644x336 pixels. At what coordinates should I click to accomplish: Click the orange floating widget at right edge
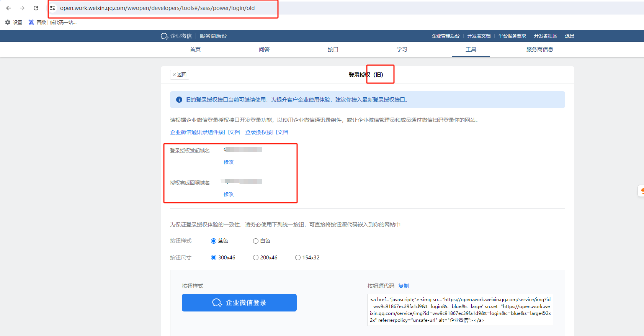(x=642, y=190)
